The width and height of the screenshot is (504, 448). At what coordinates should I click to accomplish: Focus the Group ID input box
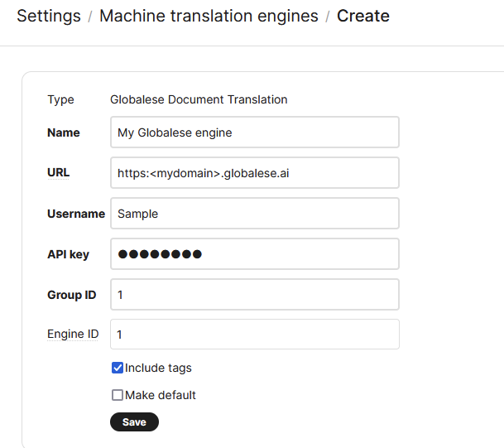[x=254, y=295]
